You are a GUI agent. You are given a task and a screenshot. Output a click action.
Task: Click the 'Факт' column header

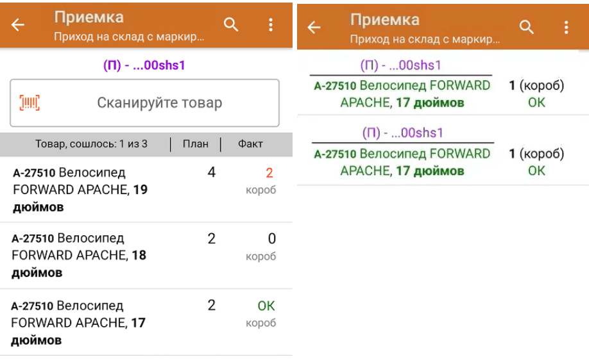coord(250,144)
